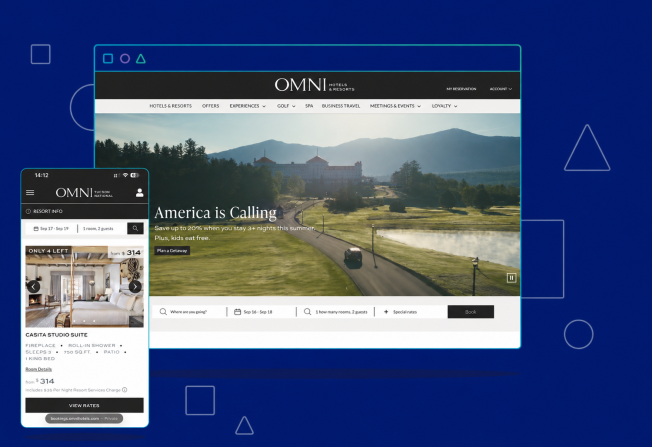The height and width of the screenshot is (447, 652).
Task: Show next room photo with right arrow
Action: (135, 286)
